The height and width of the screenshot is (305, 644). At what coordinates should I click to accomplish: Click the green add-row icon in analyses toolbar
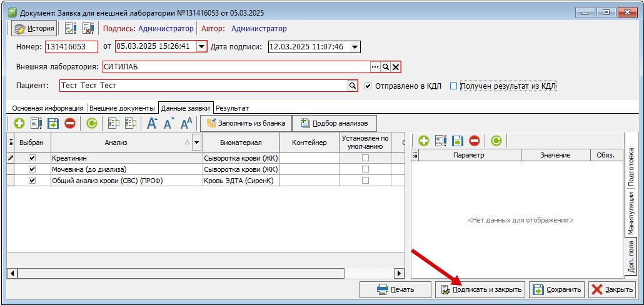[19, 124]
